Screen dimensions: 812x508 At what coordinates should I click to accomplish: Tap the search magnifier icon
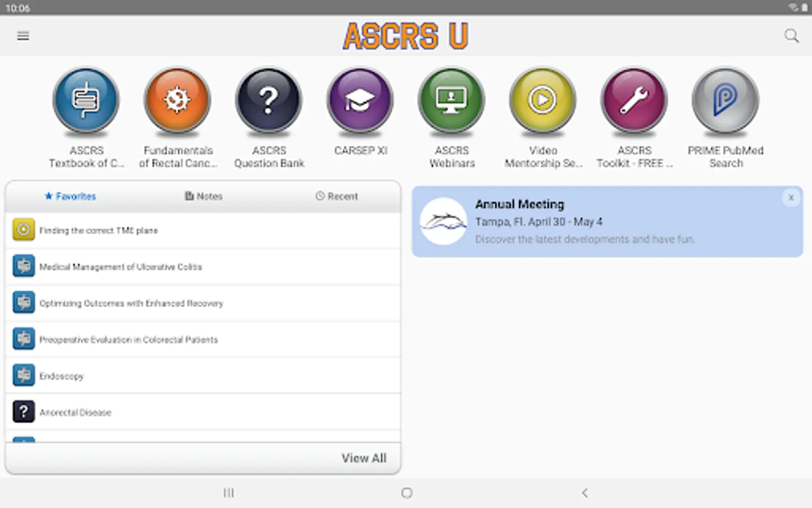pos(792,36)
